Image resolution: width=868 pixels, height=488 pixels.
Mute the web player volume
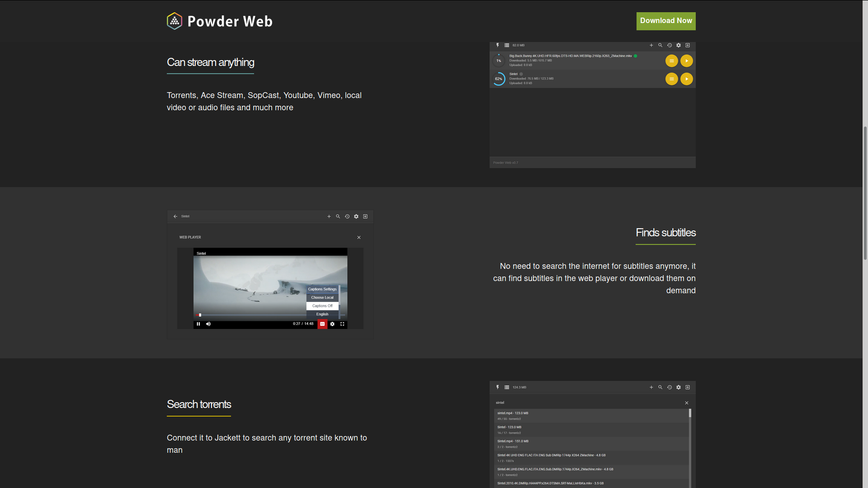(208, 324)
